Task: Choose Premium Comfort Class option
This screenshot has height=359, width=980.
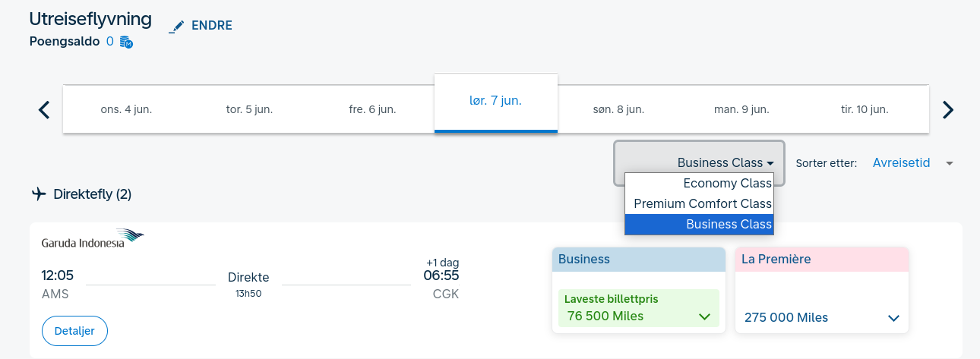Action: pyautogui.click(x=702, y=203)
